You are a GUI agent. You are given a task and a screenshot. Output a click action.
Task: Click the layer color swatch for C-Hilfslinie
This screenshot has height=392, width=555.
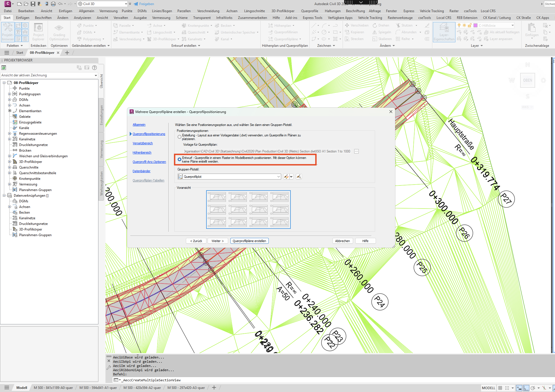[x=475, y=25]
